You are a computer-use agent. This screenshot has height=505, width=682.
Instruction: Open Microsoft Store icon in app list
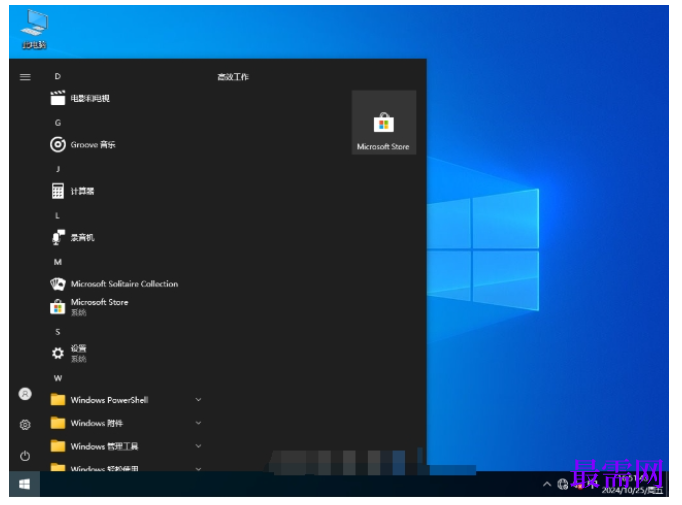[58, 307]
